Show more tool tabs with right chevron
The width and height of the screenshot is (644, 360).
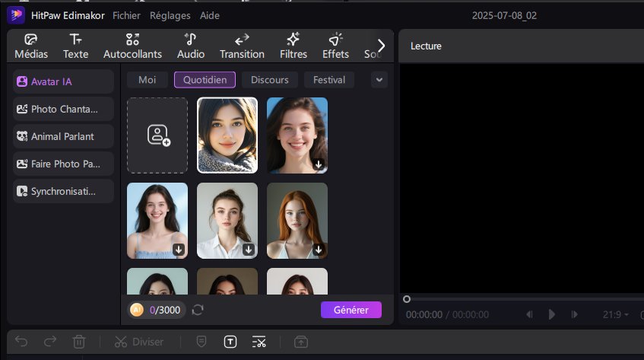(x=381, y=46)
